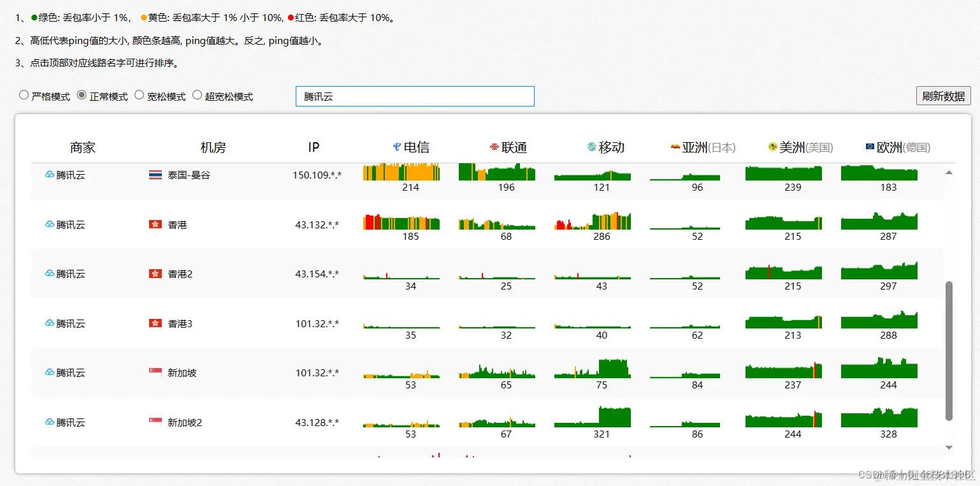
Task: Click the Hong Kong flag in 香港 row
Action: coord(155,225)
